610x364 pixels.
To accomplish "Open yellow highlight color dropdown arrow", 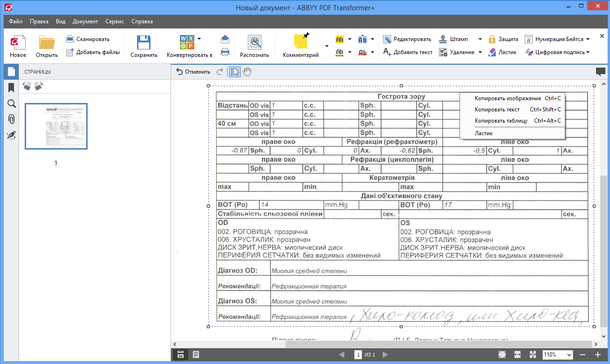I will 350,40.
